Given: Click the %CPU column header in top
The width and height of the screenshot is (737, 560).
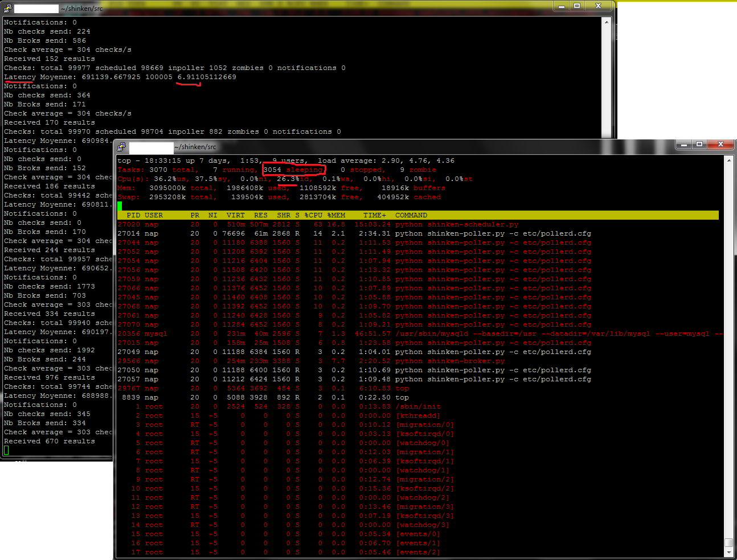Looking at the screenshot, I should tap(313, 215).
